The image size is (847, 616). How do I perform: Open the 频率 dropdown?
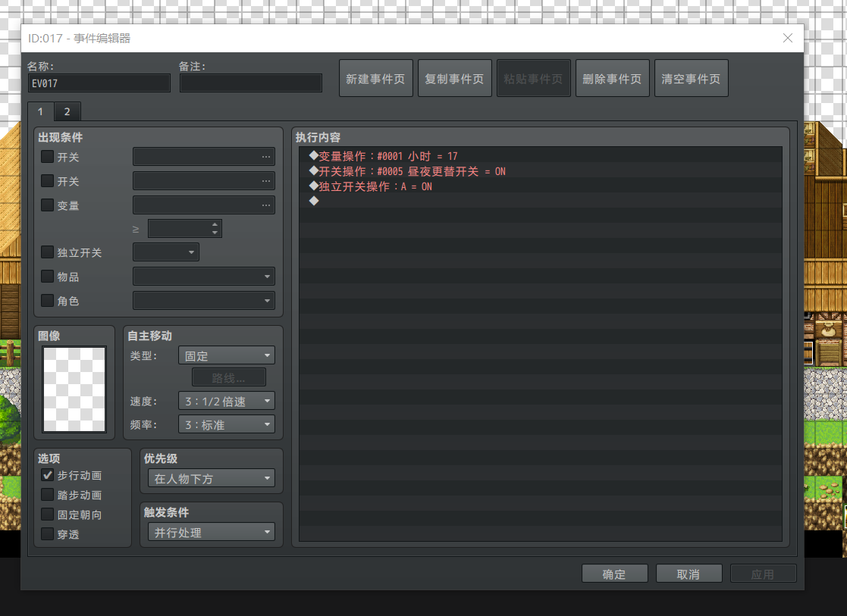226,424
